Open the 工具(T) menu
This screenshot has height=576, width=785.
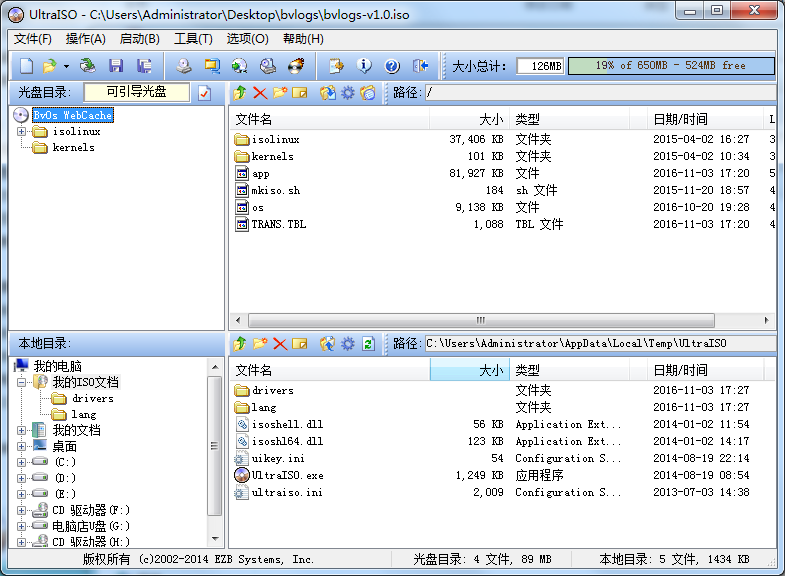(x=193, y=39)
